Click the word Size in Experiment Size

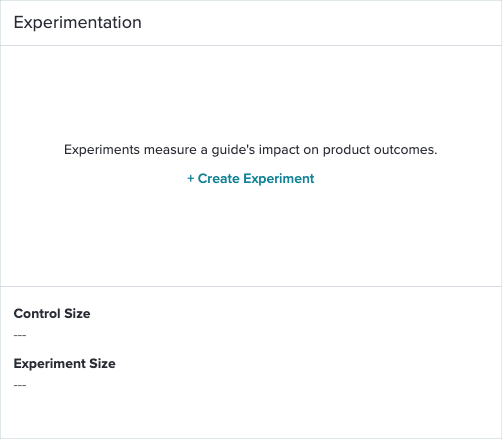(102, 364)
